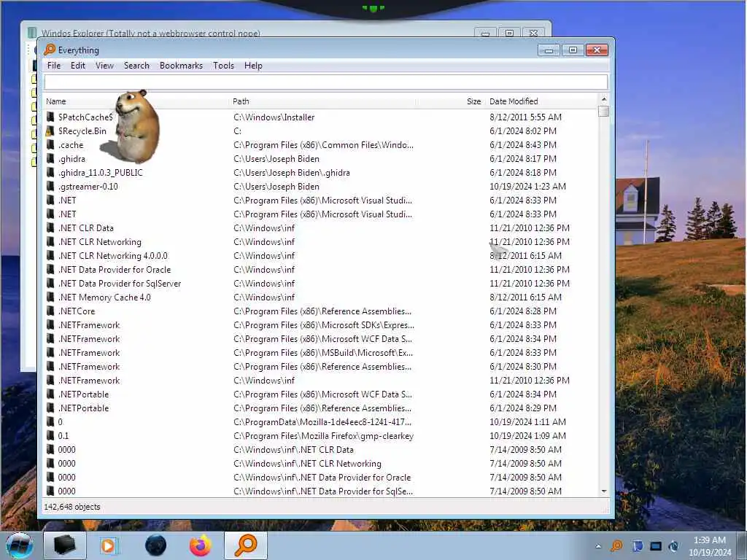Screen dimensions: 747x560
Task: Click the date 10/19/2024 1:23 AM
Action: (528, 186)
